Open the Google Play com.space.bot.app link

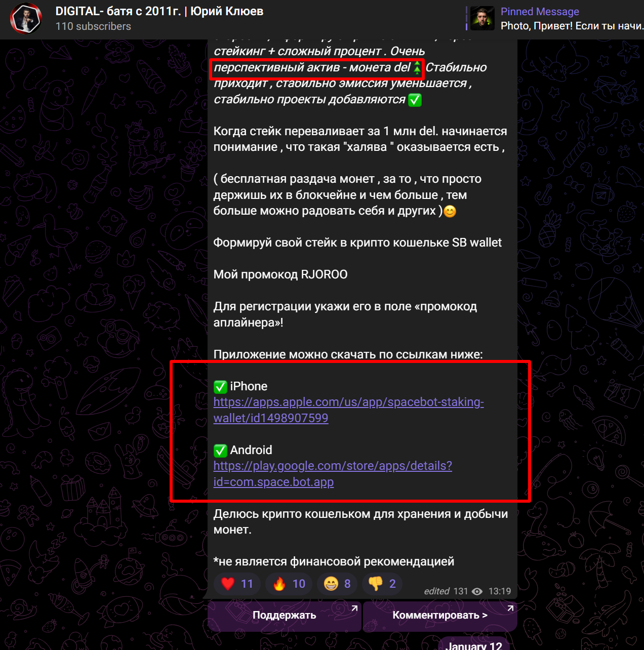point(333,474)
